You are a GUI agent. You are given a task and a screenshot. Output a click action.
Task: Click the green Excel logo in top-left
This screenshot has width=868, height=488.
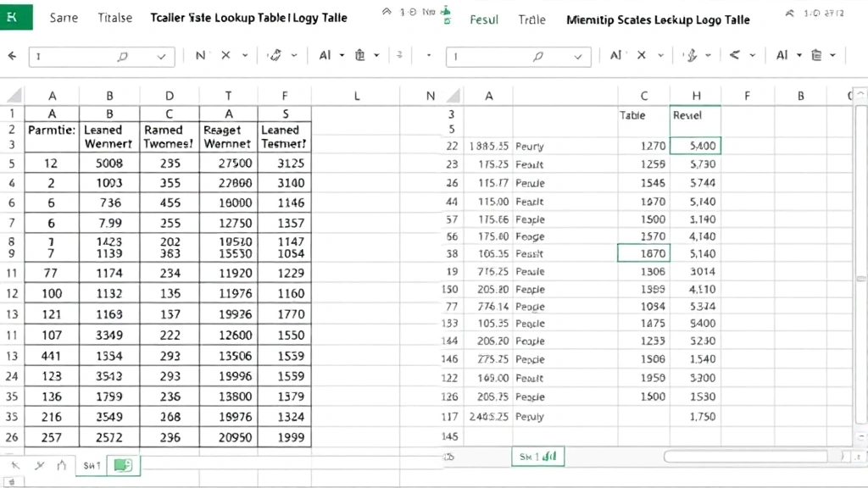coord(14,15)
